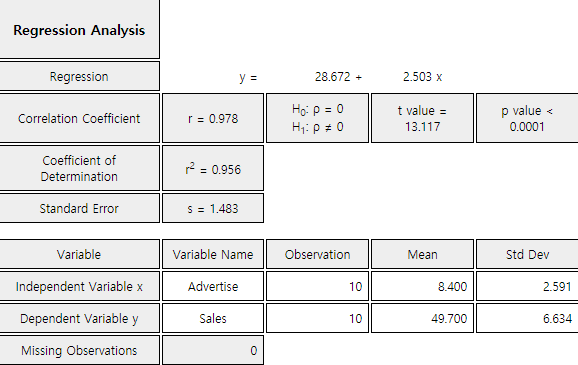This screenshot has height=365, width=578.
Task: Click the Variable Name column header
Action: 213,254
